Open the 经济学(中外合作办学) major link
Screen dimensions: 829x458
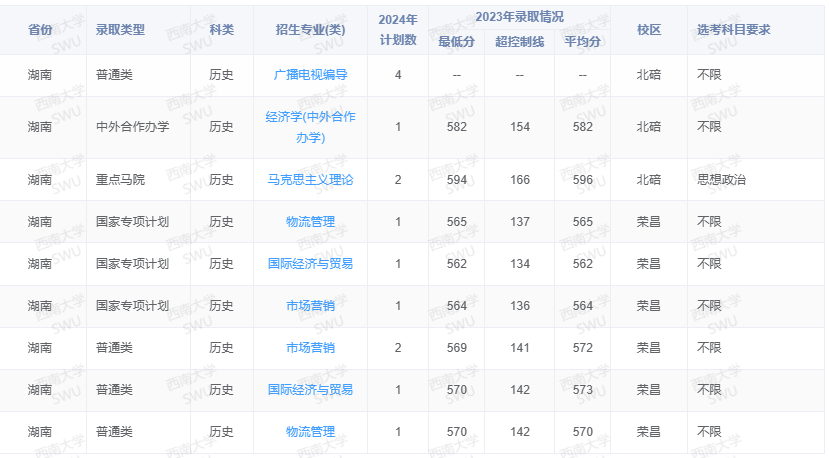coord(310,127)
